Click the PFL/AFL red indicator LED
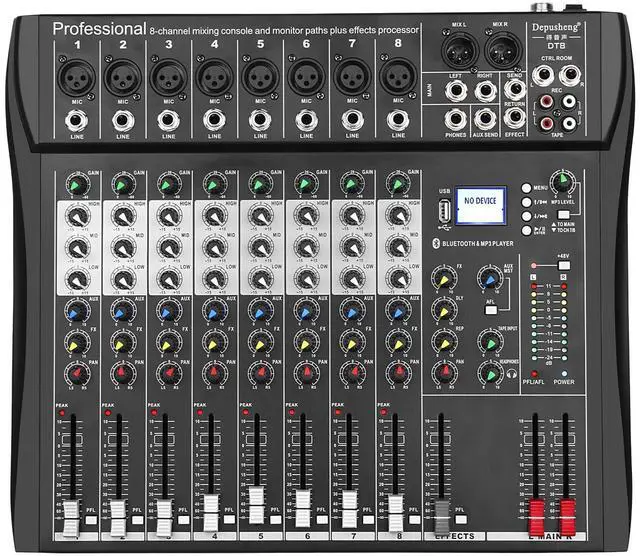 [534, 374]
